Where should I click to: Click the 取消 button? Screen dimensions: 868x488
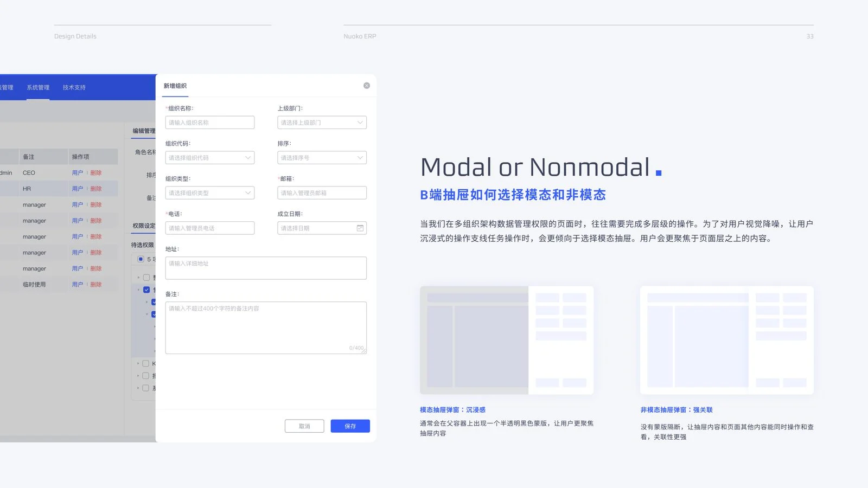pos(304,426)
